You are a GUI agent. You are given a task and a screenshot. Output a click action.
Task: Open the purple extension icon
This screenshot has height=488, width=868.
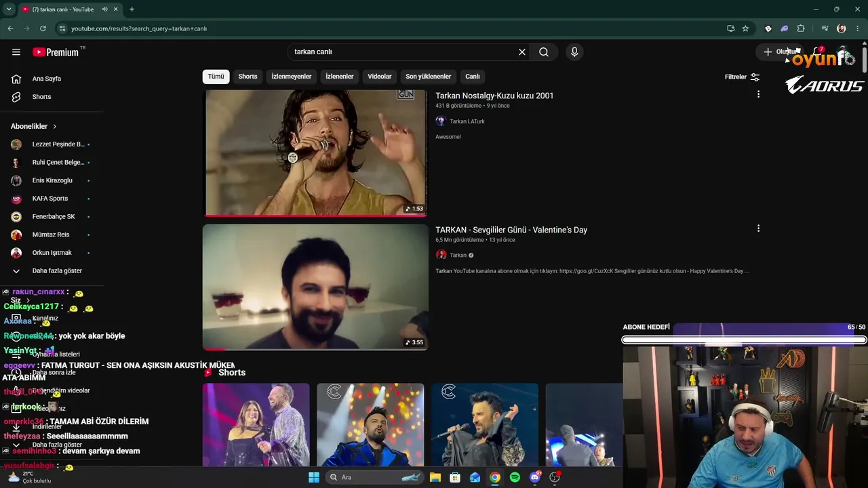(785, 28)
